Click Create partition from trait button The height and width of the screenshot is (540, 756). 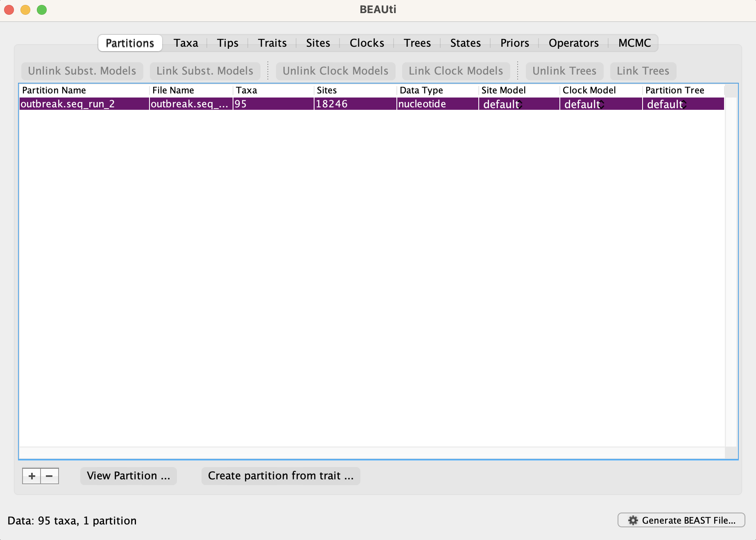281,476
